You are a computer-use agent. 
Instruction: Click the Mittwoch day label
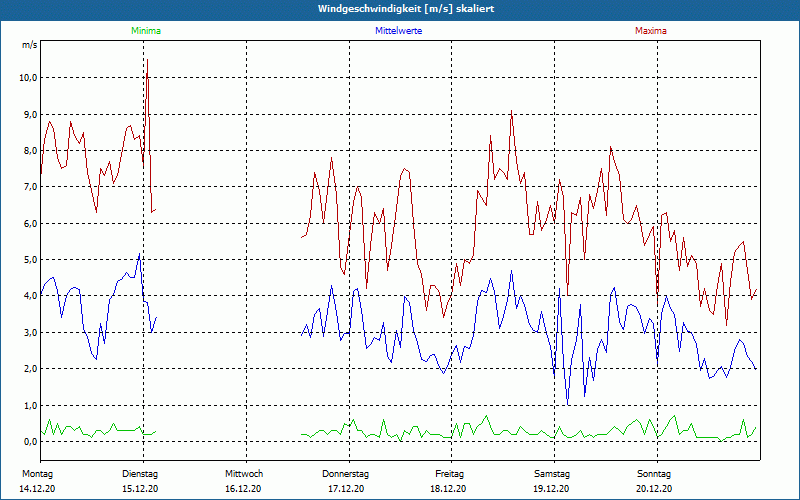click(244, 474)
